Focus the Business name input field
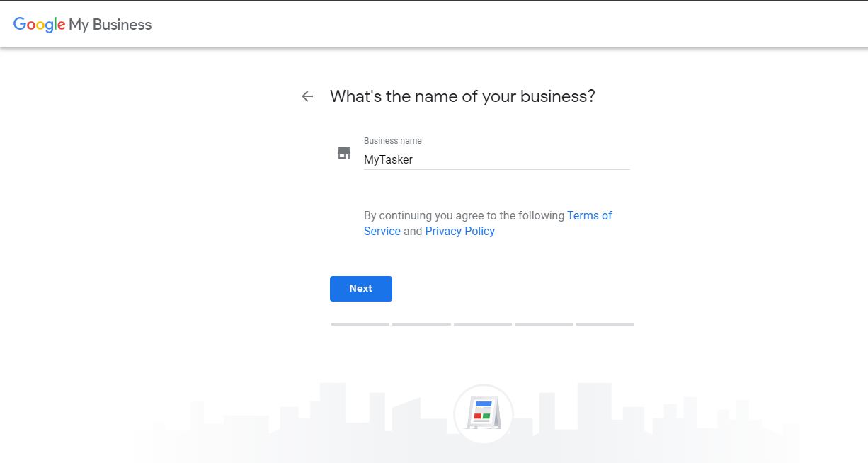Screen dimensions: 868x463 coord(496,160)
